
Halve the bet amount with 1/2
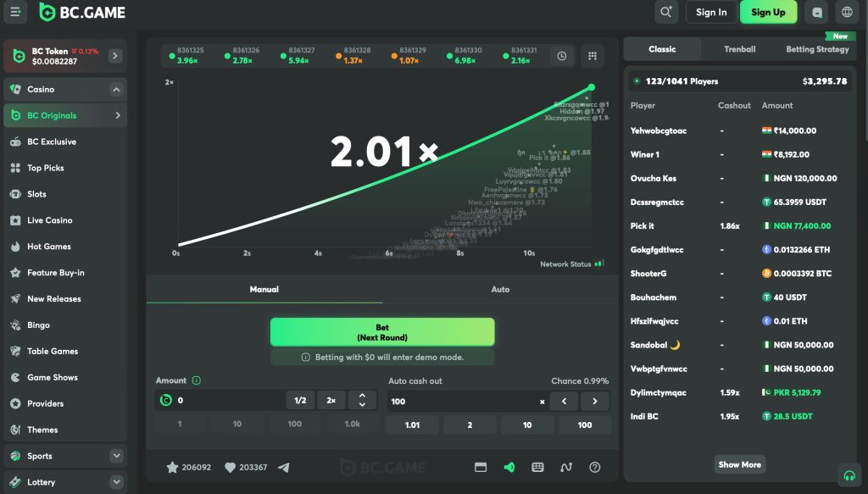point(301,400)
